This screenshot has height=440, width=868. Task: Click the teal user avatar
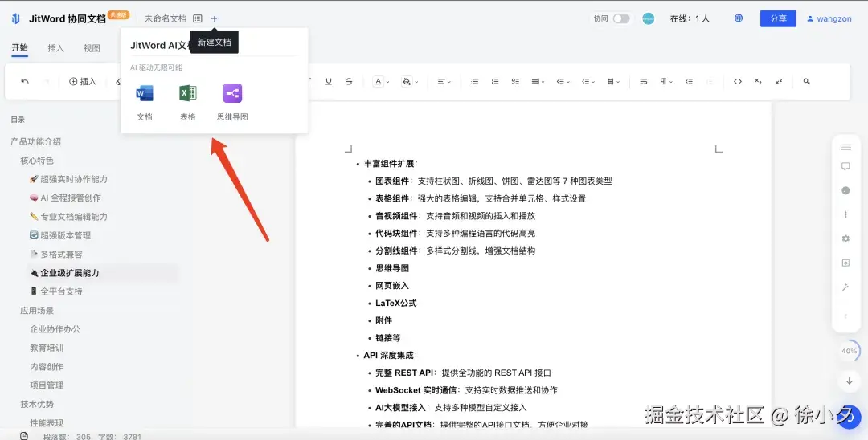[x=649, y=18]
